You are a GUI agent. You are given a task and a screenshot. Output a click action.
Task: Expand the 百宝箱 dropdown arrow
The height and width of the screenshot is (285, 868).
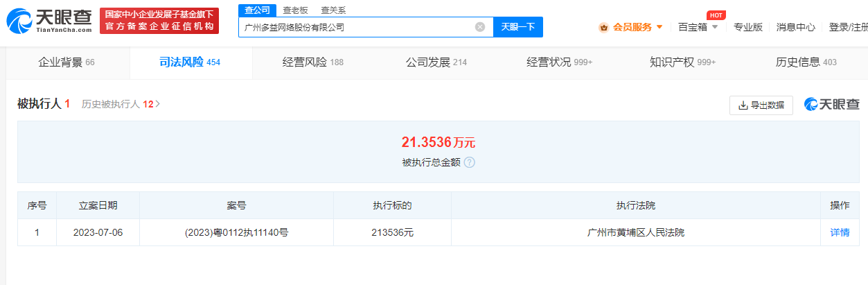(x=715, y=27)
